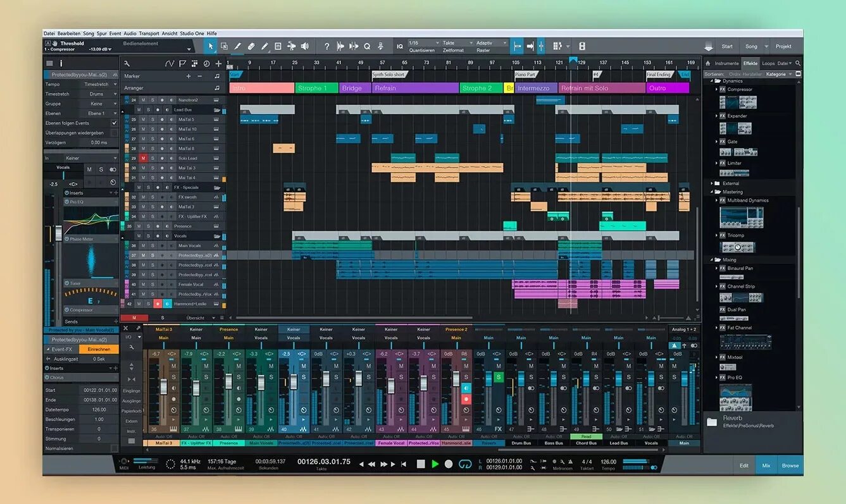The height and width of the screenshot is (504, 846).
Task: Click the question mark help icon
Action: [327, 46]
